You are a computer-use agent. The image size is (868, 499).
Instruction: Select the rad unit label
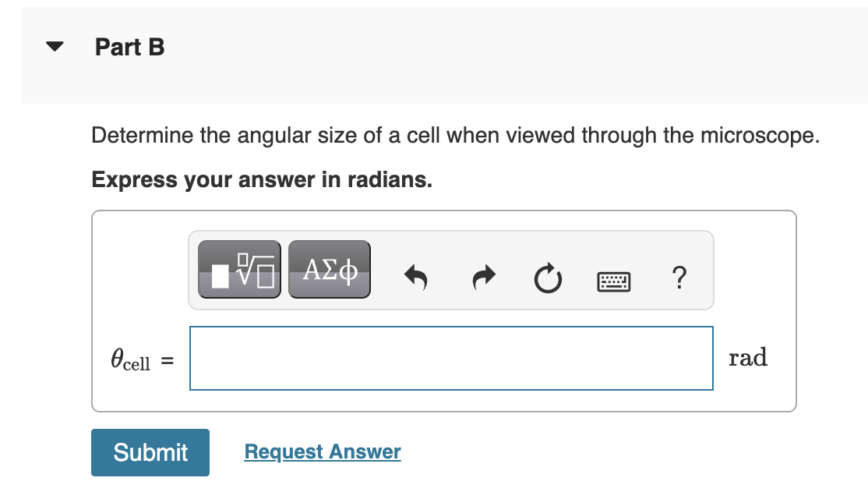tap(747, 357)
